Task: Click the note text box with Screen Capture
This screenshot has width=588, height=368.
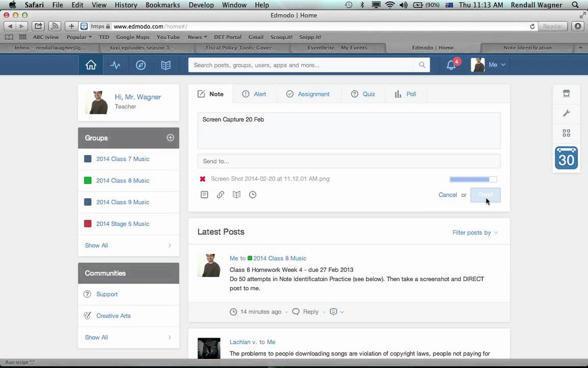Action: [x=349, y=131]
